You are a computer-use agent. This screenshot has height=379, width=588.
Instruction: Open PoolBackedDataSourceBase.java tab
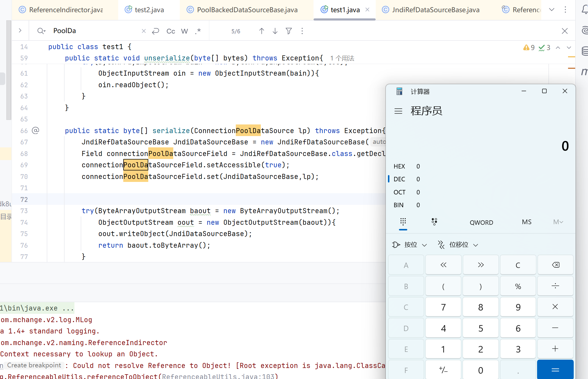(x=242, y=10)
